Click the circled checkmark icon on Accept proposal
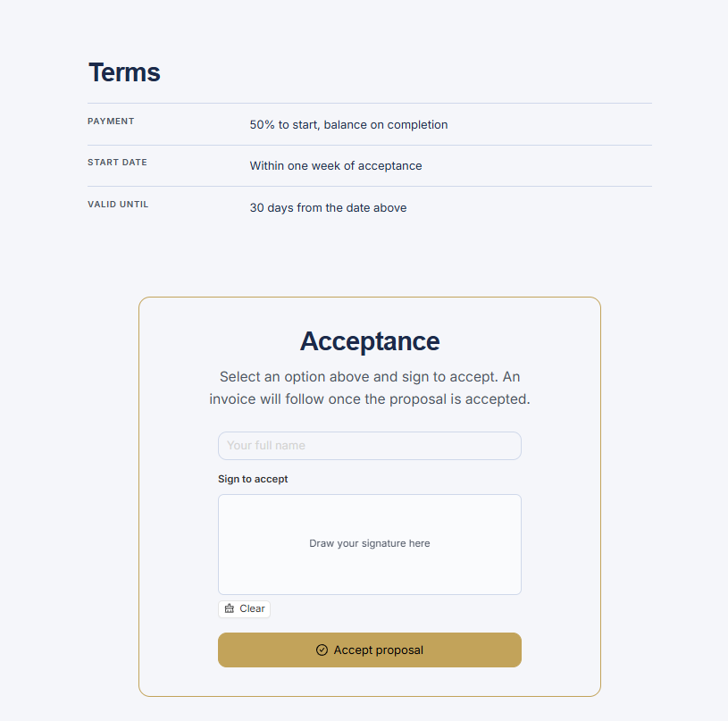The image size is (728, 721). click(x=322, y=650)
